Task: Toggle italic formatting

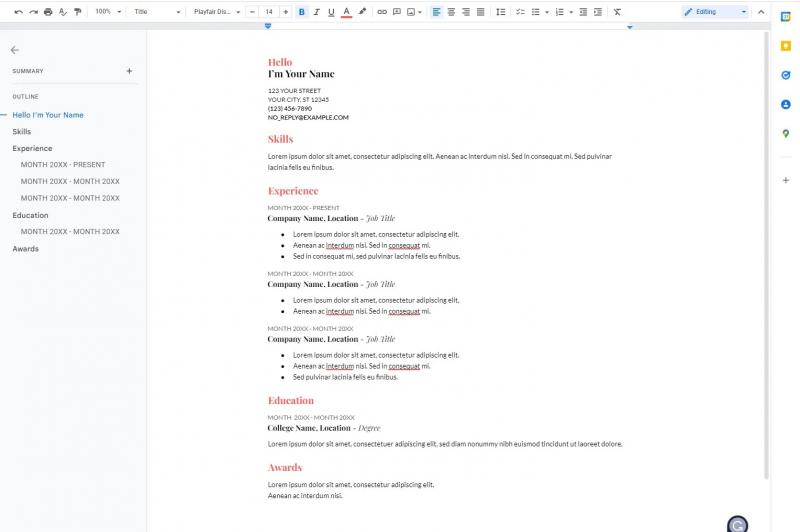Action: click(x=316, y=12)
